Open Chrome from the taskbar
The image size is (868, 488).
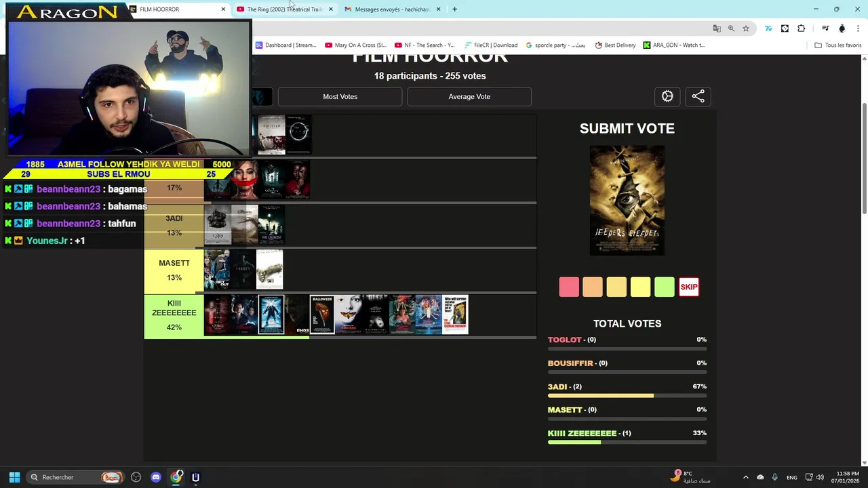[176, 477]
